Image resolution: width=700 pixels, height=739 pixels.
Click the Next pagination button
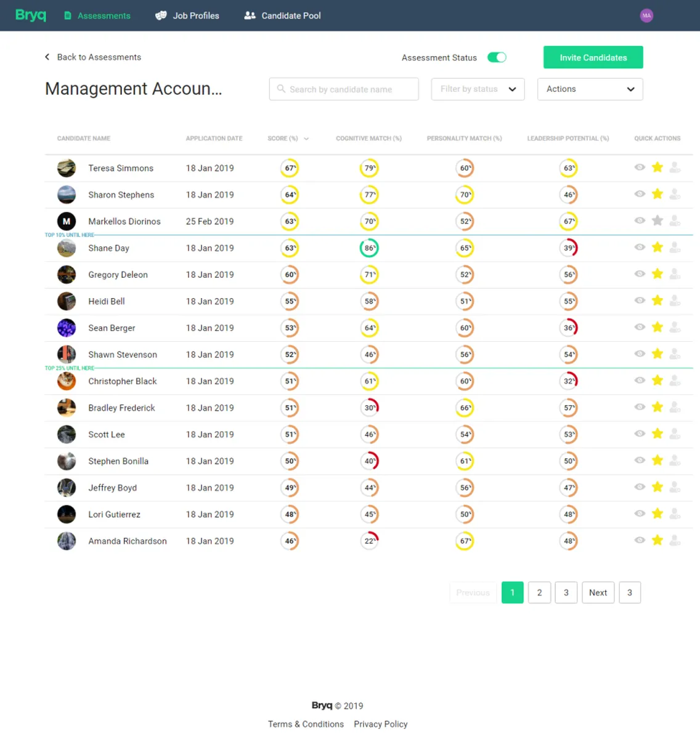pyautogui.click(x=598, y=592)
